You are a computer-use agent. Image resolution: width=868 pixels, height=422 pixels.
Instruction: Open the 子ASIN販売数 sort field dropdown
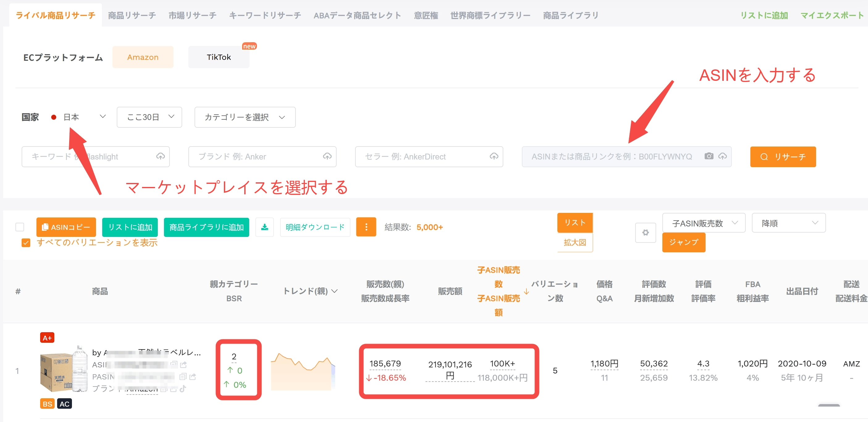(703, 223)
